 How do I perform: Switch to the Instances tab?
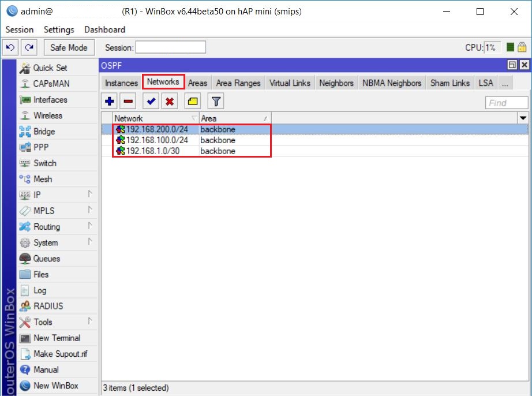(121, 83)
